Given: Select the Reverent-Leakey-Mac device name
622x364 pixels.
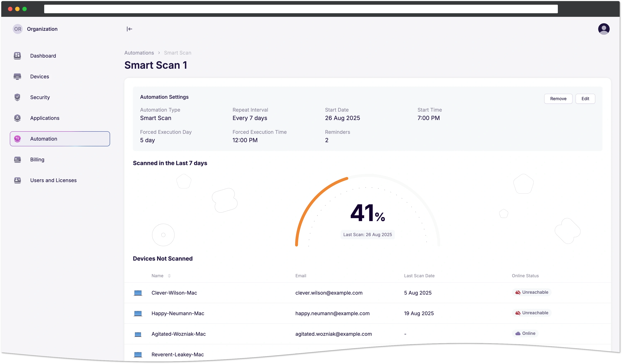Looking at the screenshot, I should (x=178, y=355).
